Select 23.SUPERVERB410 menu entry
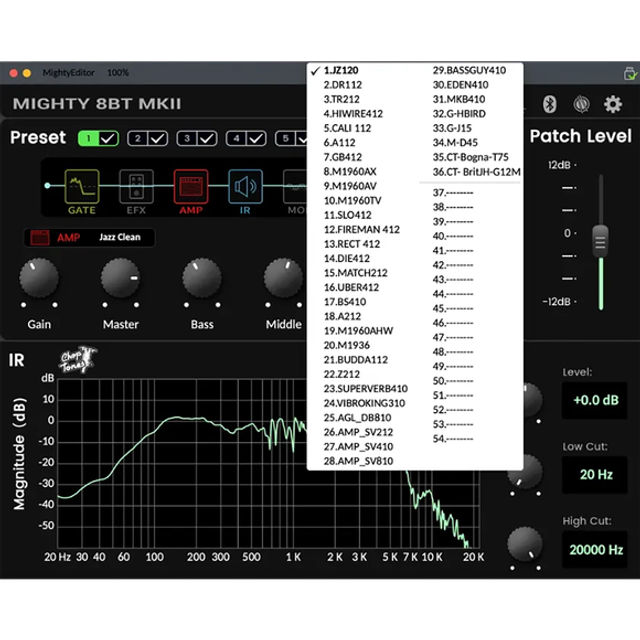 pos(365,389)
